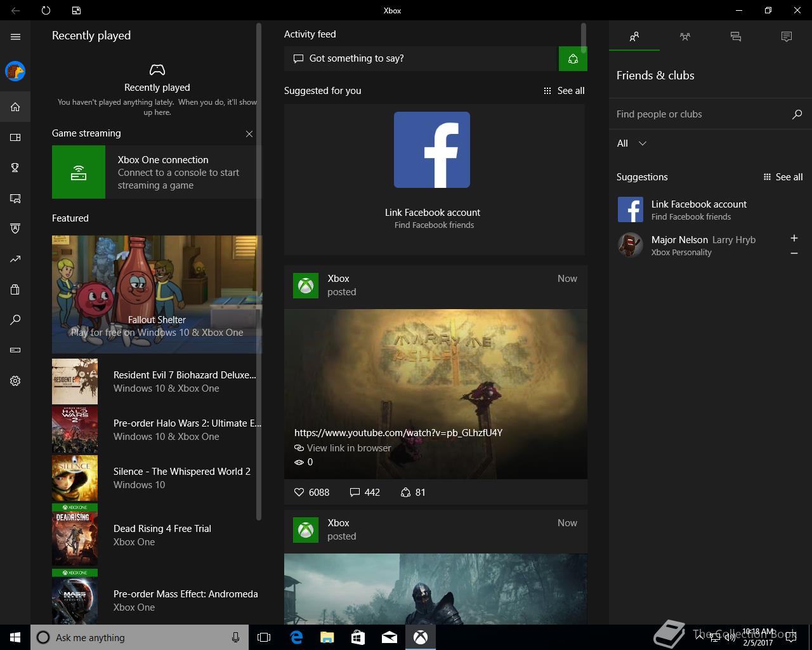Click Got something to say? field

[421, 58]
